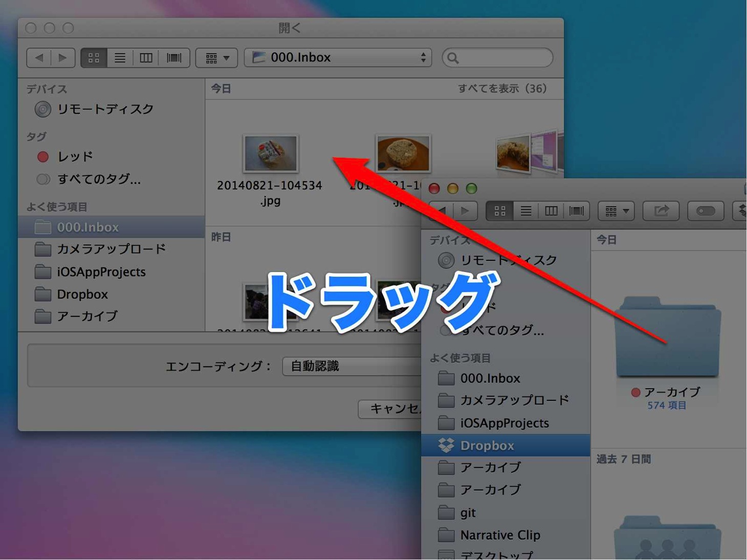
Task: Select the レッド tag in 開く dialog
Action: coord(111,156)
